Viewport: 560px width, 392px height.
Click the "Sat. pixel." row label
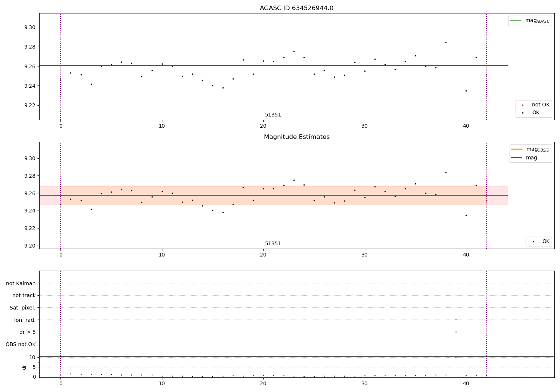pos(23,308)
